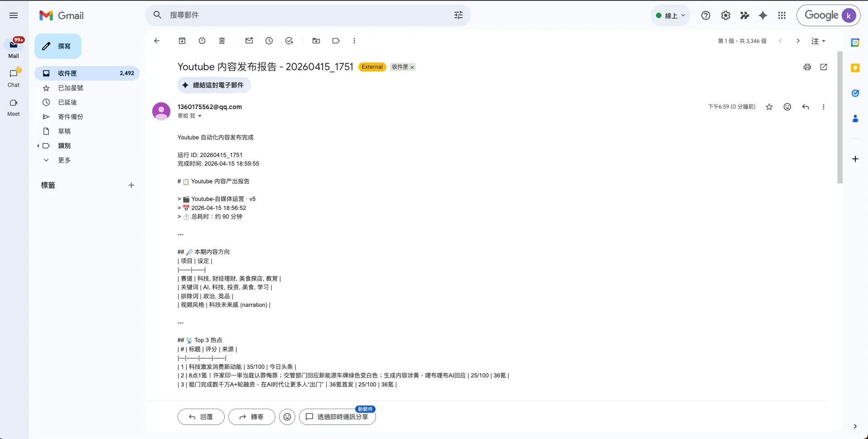Move email to a folder
This screenshot has width=868, height=439.
316,41
